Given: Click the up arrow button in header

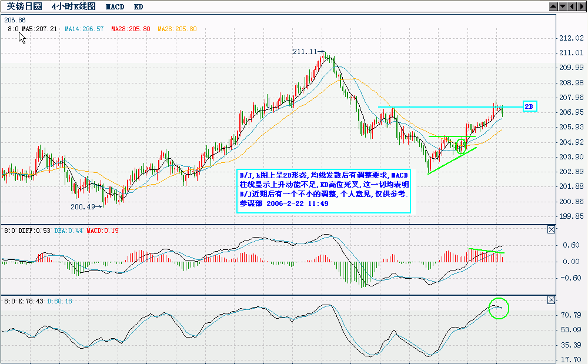Looking at the screenshot, I should pyautogui.click(x=553, y=6).
